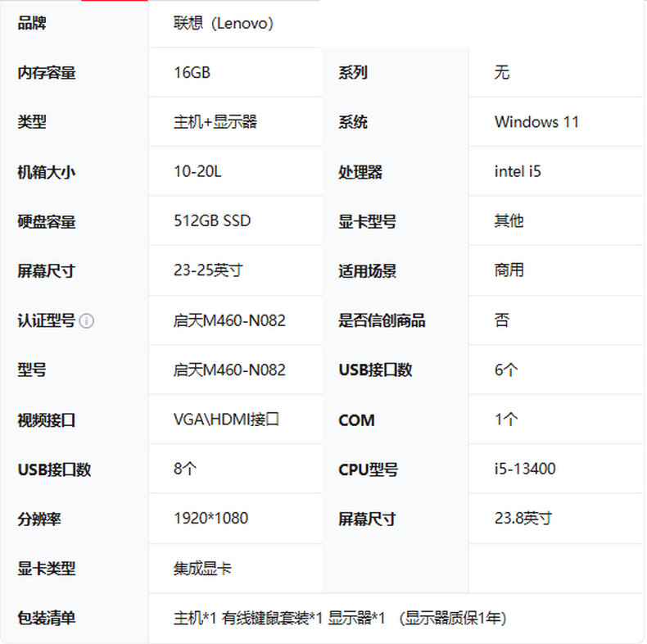This screenshot has height=644, width=647.
Task: Select the 16GB memory value
Action: coord(192,73)
